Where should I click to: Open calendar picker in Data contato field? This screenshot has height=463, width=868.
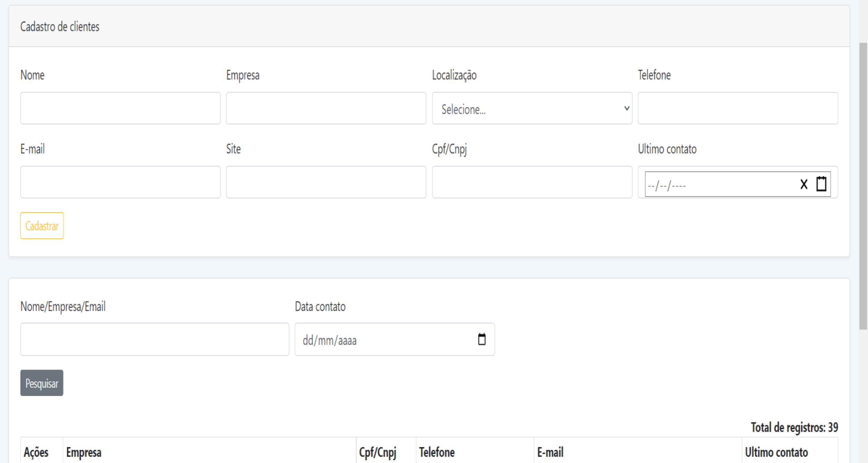coord(482,339)
